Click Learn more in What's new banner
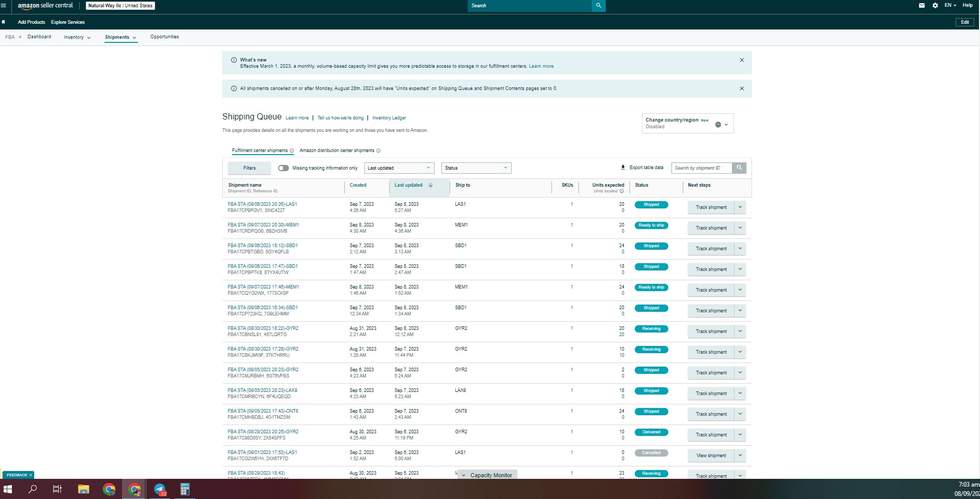980x499 pixels. (x=541, y=66)
